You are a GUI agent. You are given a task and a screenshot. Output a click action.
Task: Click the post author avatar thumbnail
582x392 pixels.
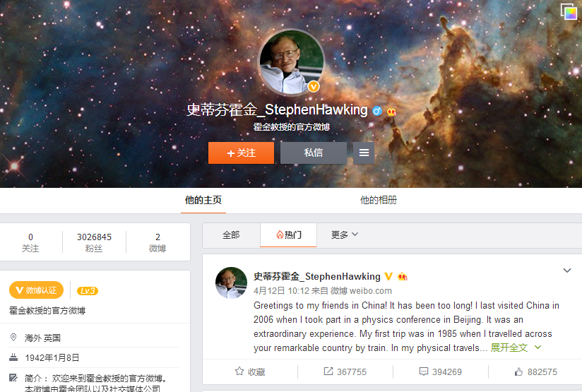pyautogui.click(x=231, y=283)
